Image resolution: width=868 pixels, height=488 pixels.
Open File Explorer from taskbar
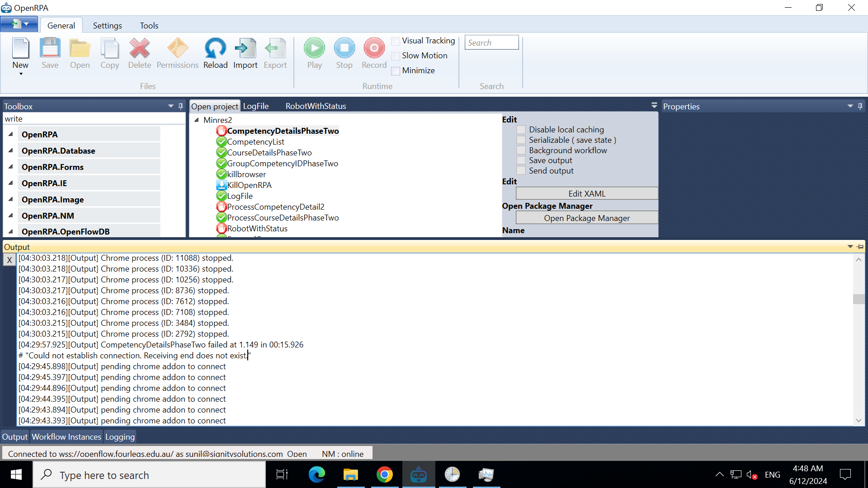tap(350, 474)
